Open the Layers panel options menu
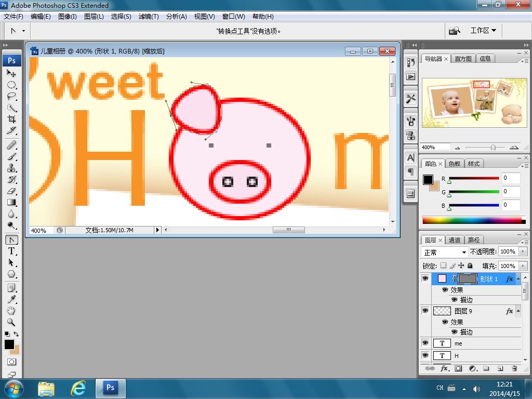The image size is (532, 399). click(x=525, y=242)
